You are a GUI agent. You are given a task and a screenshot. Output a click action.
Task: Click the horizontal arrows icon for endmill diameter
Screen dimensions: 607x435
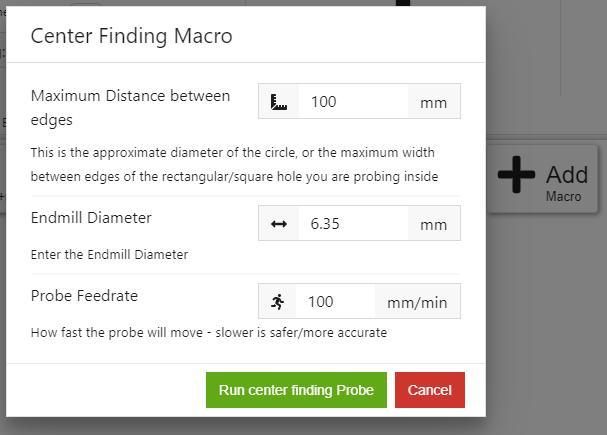click(x=279, y=224)
